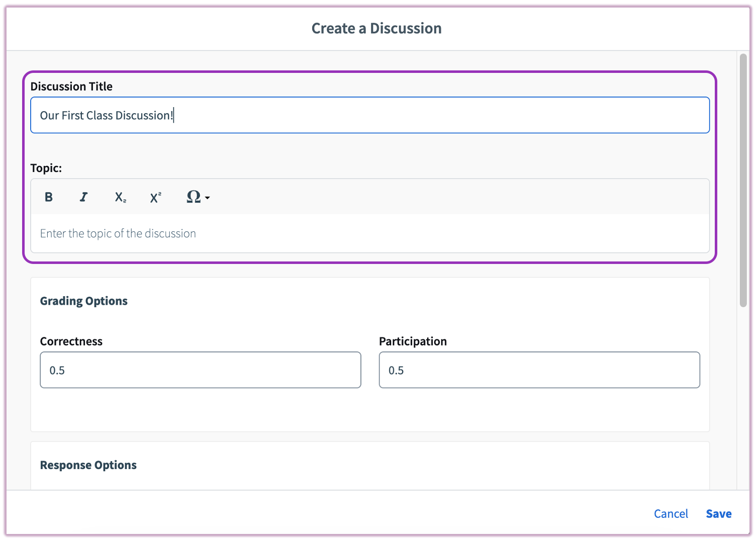This screenshot has height=541, width=756.
Task: Click the vertical scrollbar thumb
Action: pos(743,180)
